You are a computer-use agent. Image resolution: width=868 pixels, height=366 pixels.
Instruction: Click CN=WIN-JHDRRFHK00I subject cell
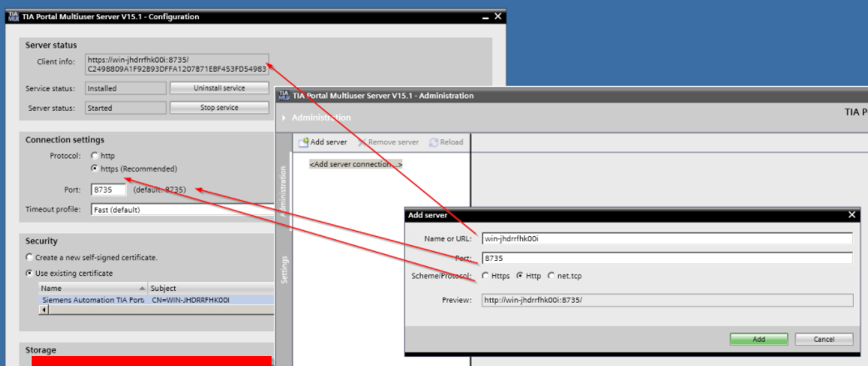191,300
